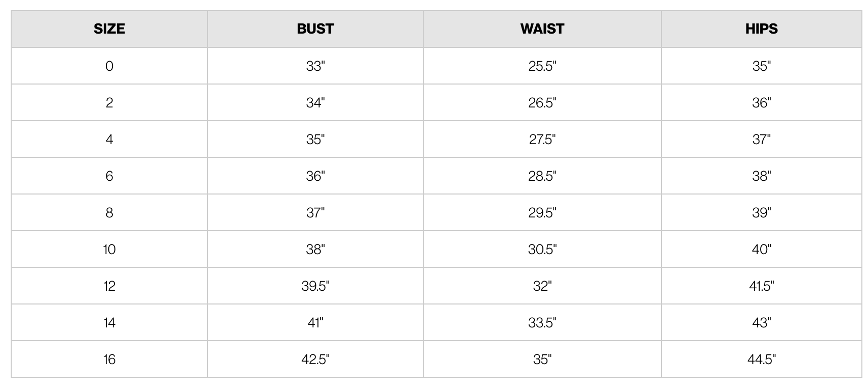
Task: Click size 6 in the SIZE column
Action: click(109, 176)
